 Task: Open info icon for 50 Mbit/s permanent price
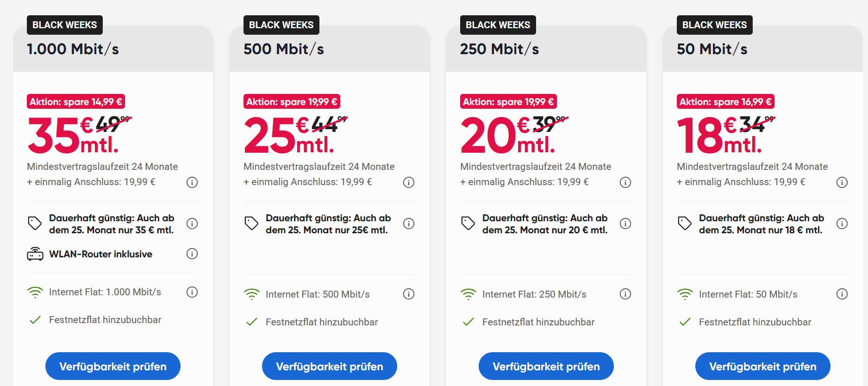click(x=842, y=224)
